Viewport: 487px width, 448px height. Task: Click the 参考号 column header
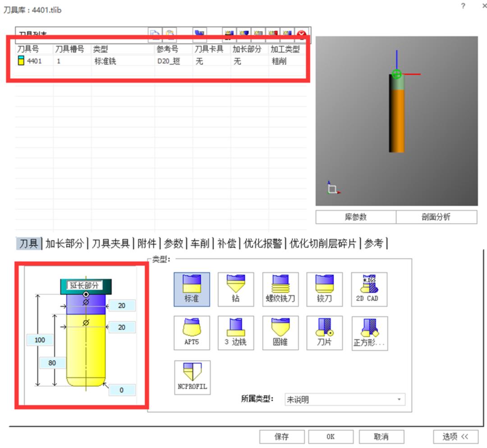(167, 49)
